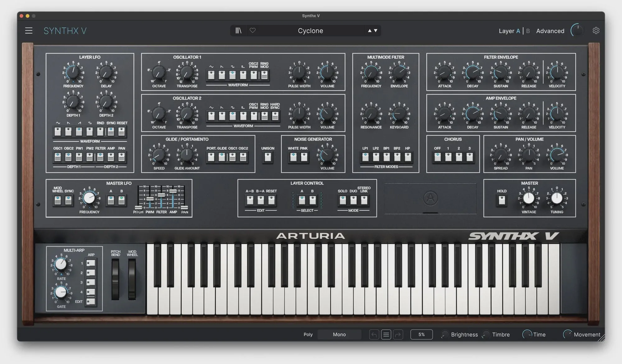Select Mono polyphony mode
The image size is (622, 364).
(339, 334)
